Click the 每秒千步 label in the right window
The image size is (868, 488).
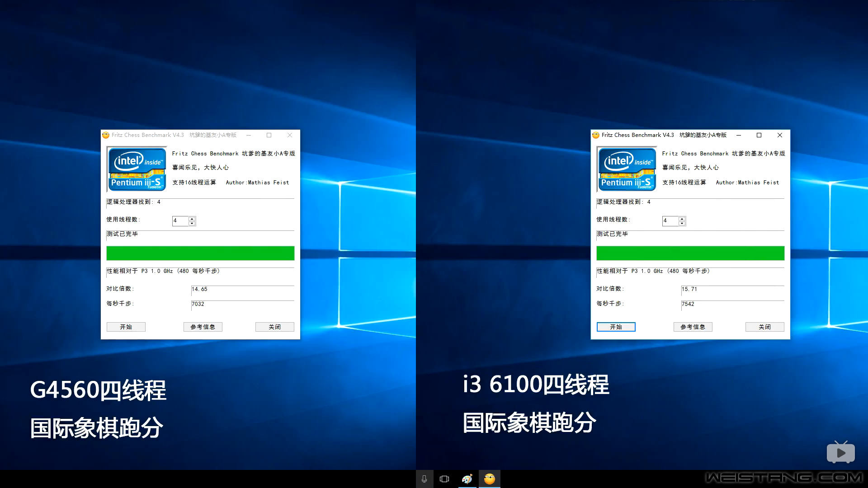click(610, 304)
